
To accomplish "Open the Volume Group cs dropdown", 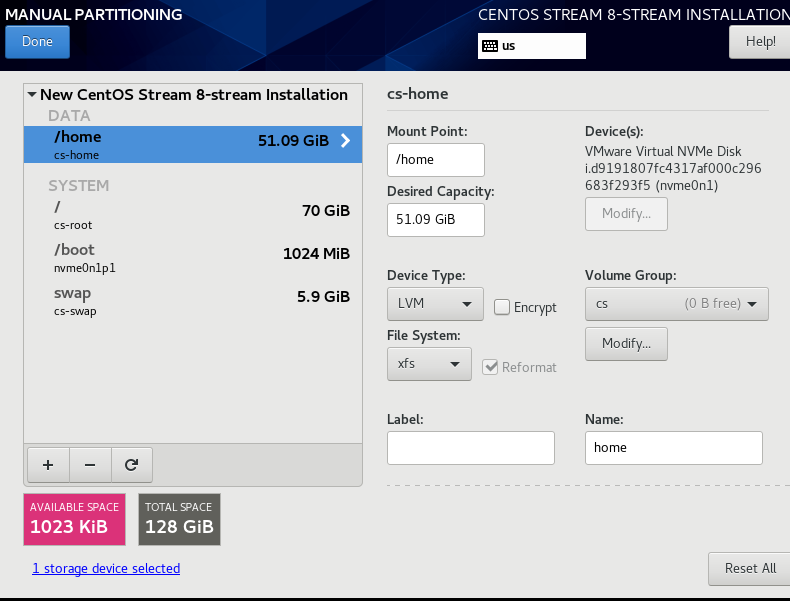I will click(677, 304).
